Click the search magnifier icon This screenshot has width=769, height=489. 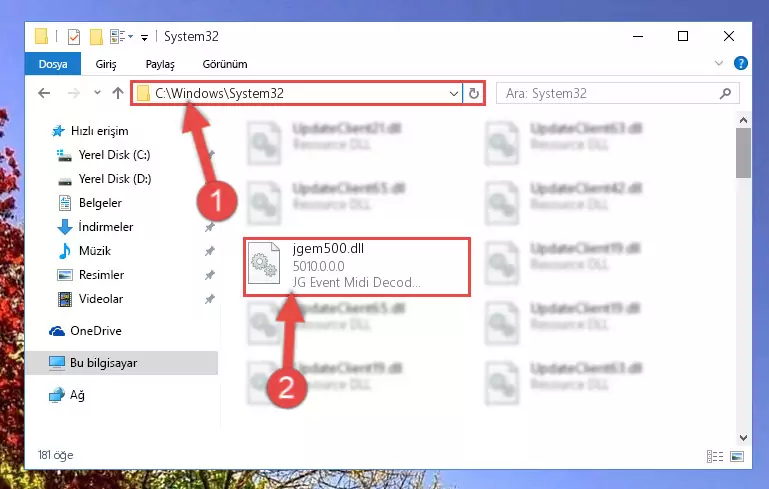pyautogui.click(x=725, y=93)
